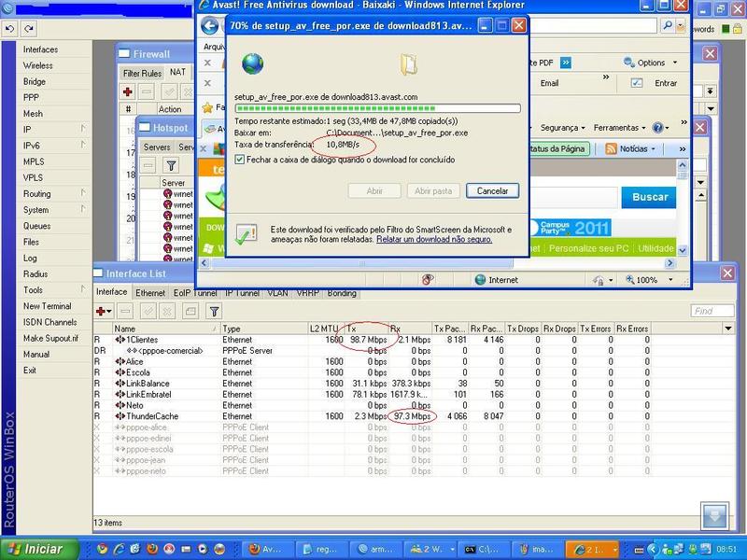Image resolution: width=747 pixels, height=560 pixels.
Task: Click the Buscar button on Baixaki page
Action: [650, 197]
